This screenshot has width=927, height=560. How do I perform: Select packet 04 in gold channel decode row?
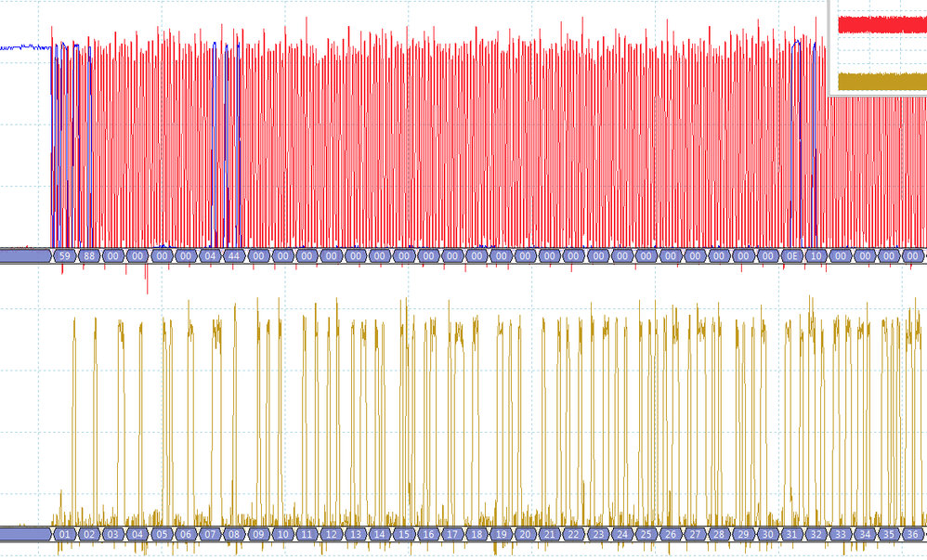click(x=137, y=534)
